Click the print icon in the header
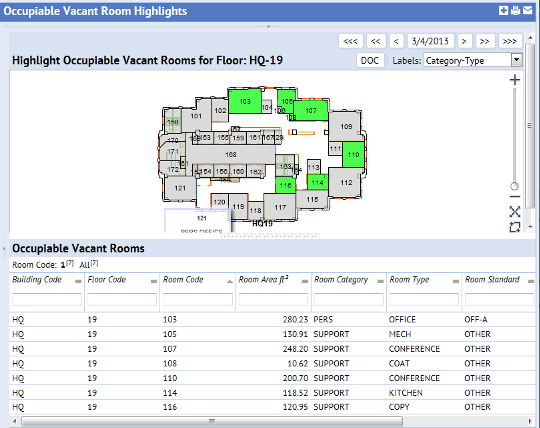Screen dimensions: 540x428 point(515,11)
